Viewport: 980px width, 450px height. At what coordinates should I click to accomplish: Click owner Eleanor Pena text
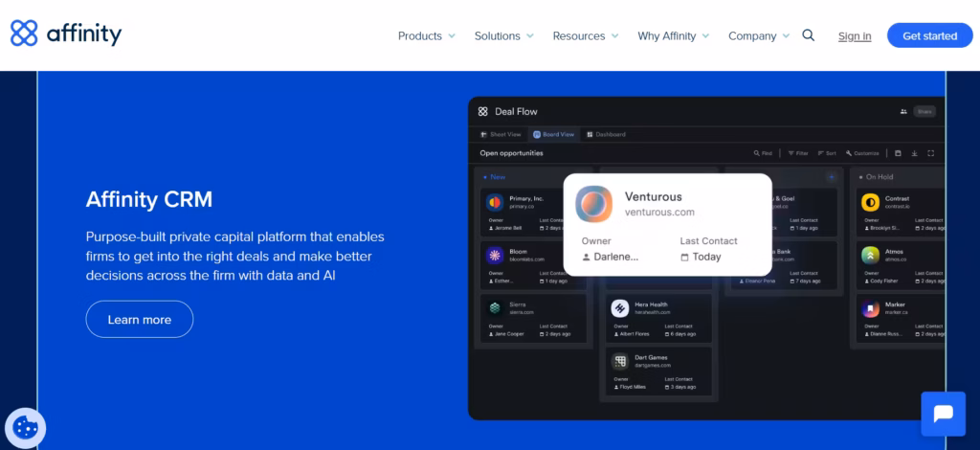(x=757, y=281)
